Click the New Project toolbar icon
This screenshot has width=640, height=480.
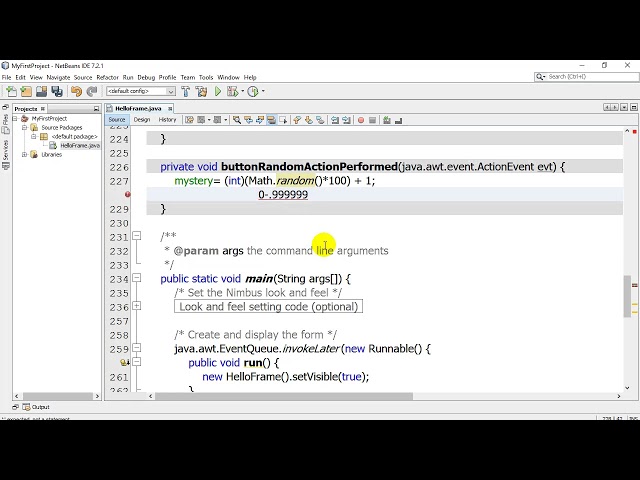26,91
